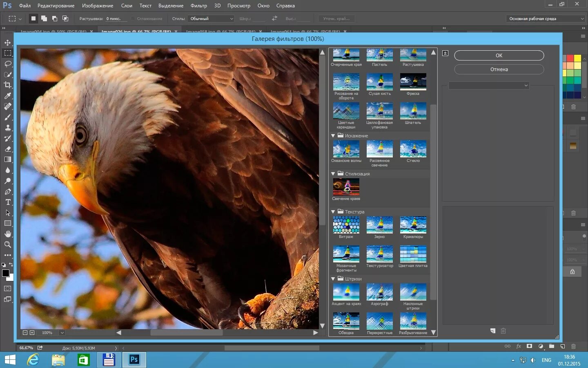The image size is (588, 368).
Task: Toggle Quick Mask mode
Action: (8, 289)
